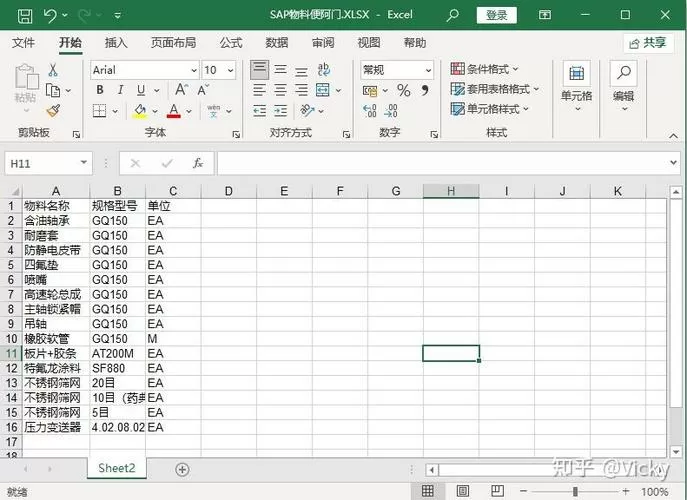The height and width of the screenshot is (500, 687).
Task: Click the yellow fill color bucket
Action: coord(140,111)
